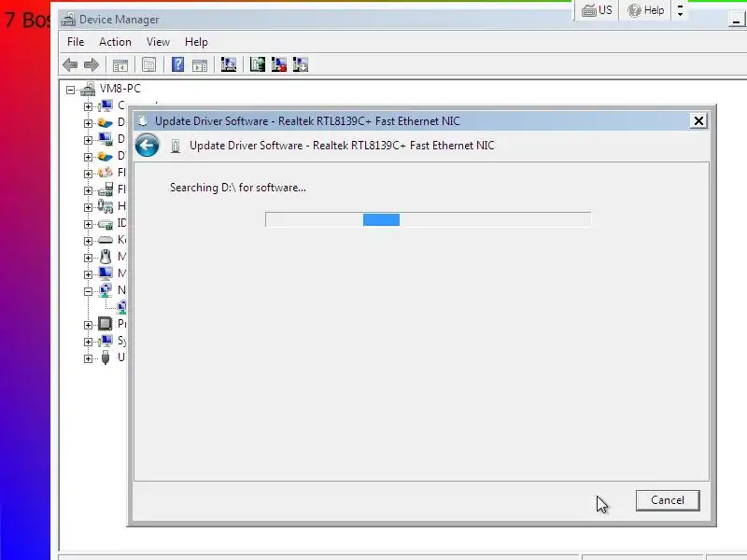Open the View menu
The height and width of the screenshot is (560, 747).
click(x=158, y=42)
